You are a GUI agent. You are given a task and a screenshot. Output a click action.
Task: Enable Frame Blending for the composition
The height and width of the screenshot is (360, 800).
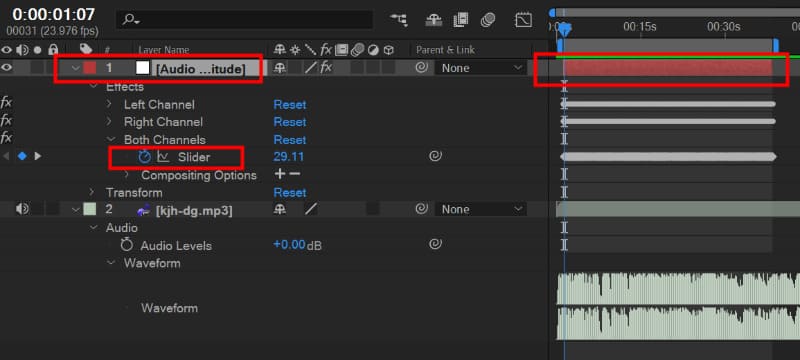[x=461, y=20]
